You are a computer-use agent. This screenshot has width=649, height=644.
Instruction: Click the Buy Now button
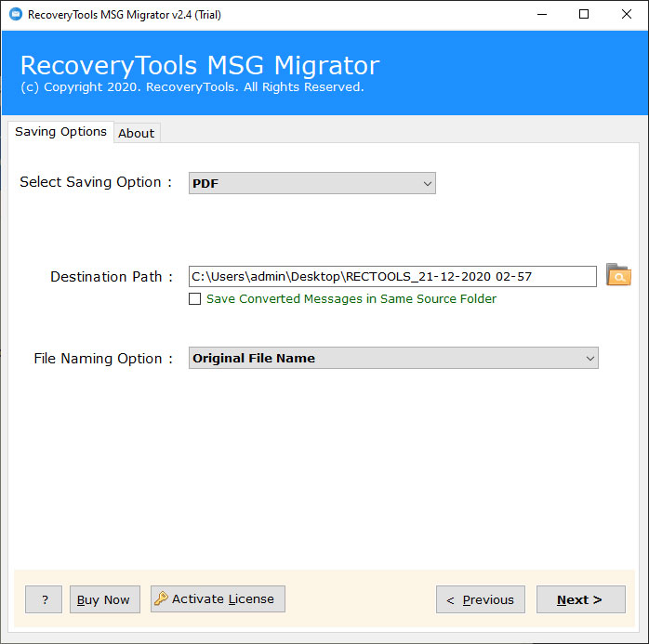105,599
